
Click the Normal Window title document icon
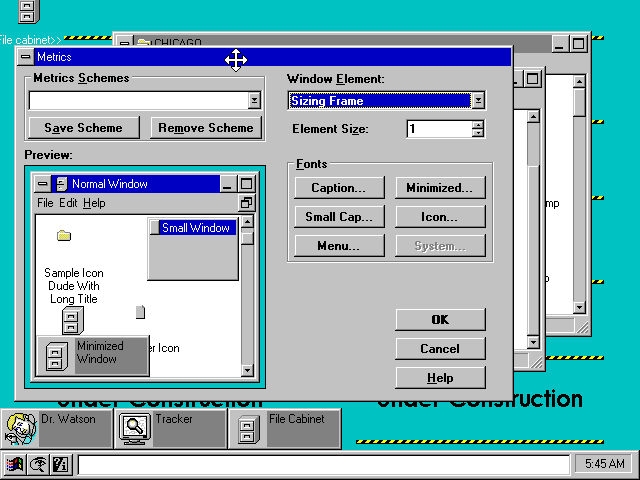pos(62,184)
